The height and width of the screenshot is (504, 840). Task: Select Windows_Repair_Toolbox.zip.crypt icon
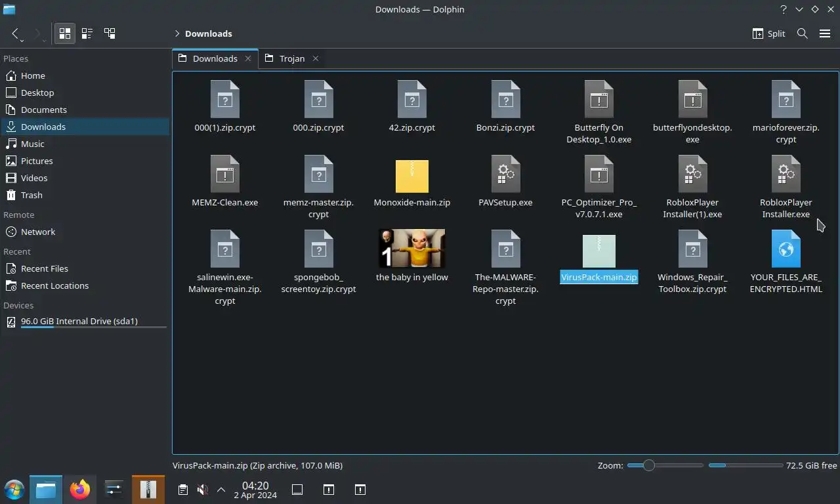(692, 249)
